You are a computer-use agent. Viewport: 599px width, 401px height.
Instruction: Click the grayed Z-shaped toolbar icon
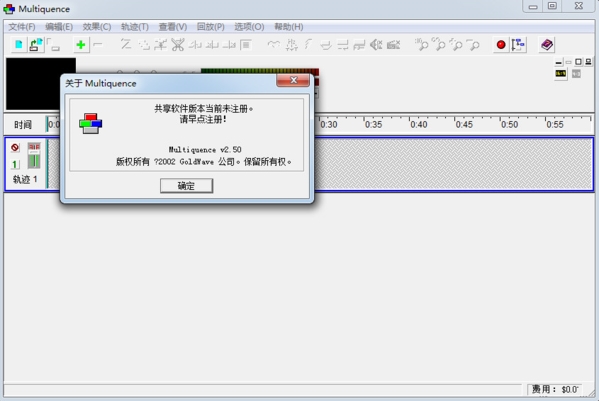coord(126,45)
